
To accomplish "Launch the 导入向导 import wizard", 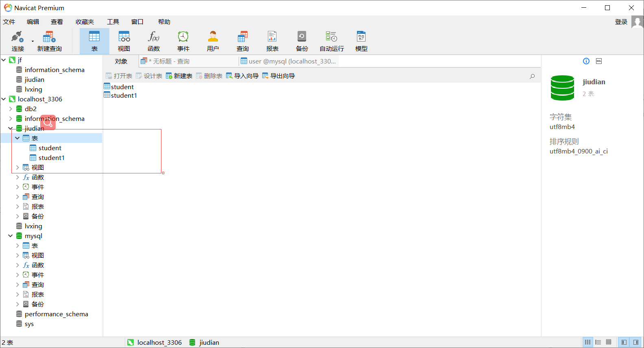I will pyautogui.click(x=243, y=76).
